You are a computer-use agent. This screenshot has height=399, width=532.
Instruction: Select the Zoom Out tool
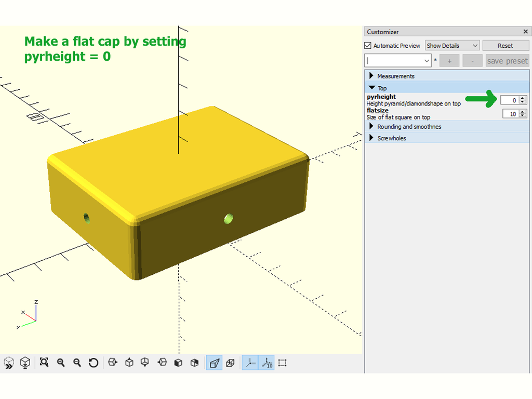(77, 363)
